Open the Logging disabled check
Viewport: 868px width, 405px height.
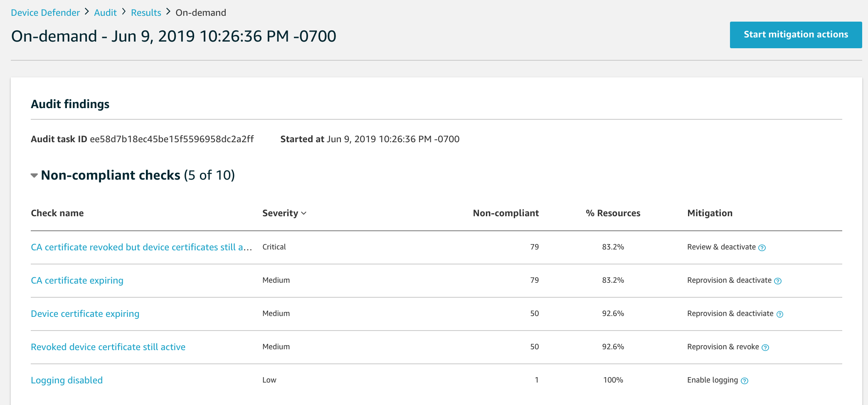tap(67, 380)
